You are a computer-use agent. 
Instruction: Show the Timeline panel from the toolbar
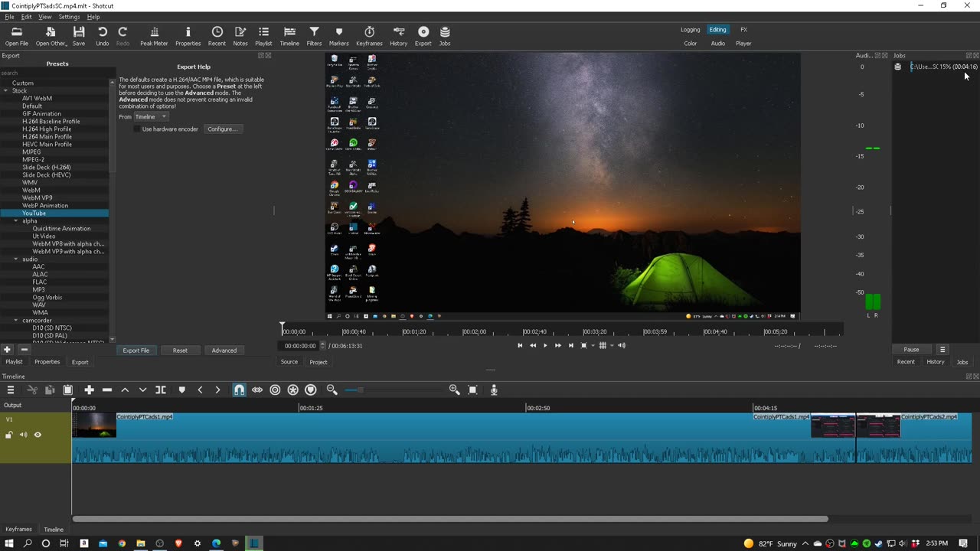(289, 35)
